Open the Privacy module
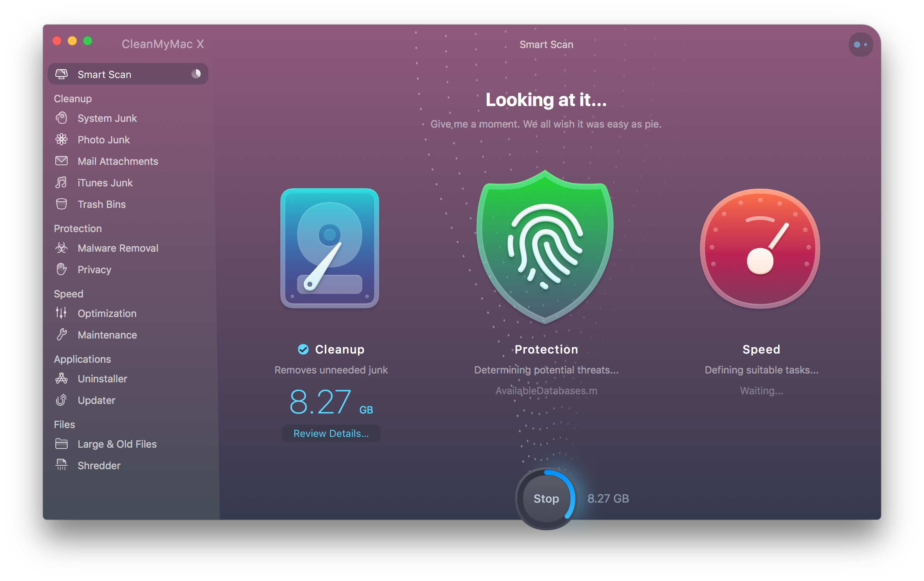Viewport: 924px width, 581px height. [x=94, y=269]
